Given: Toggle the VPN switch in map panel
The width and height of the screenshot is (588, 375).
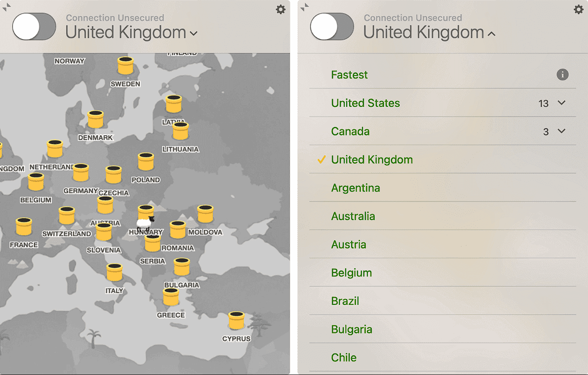Looking at the screenshot, I should (x=34, y=26).
